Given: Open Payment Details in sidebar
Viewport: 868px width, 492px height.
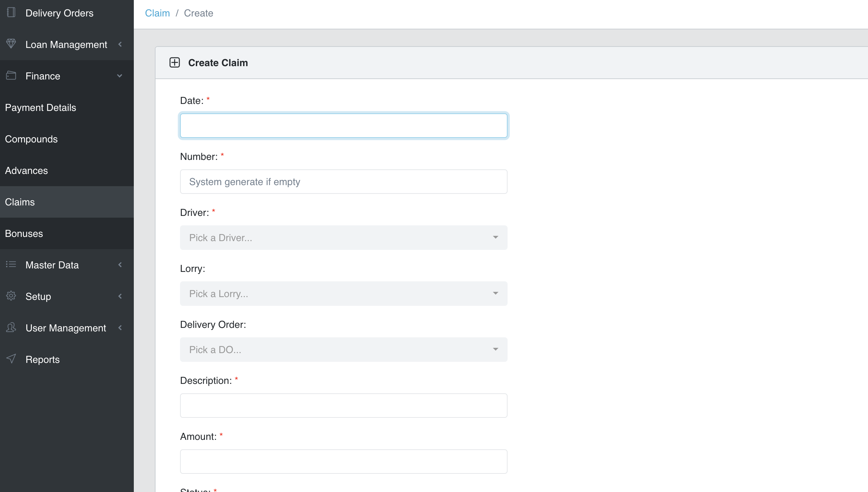Looking at the screenshot, I should [41, 107].
